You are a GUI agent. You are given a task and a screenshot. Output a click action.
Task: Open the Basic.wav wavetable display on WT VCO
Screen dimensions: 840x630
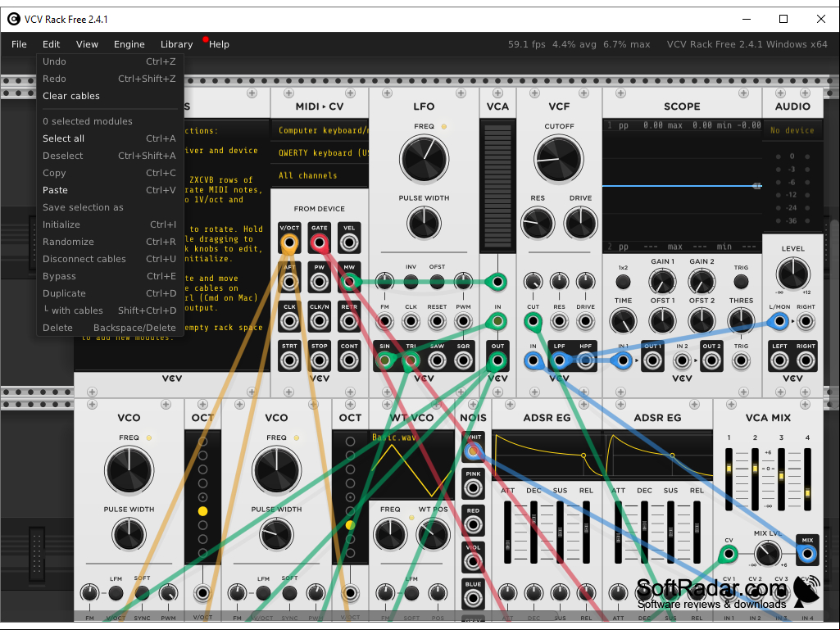(x=411, y=465)
